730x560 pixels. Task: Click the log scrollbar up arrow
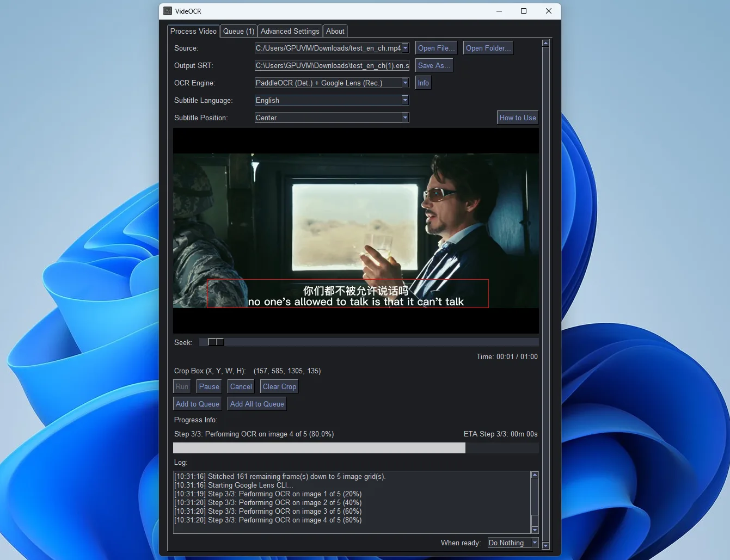535,475
